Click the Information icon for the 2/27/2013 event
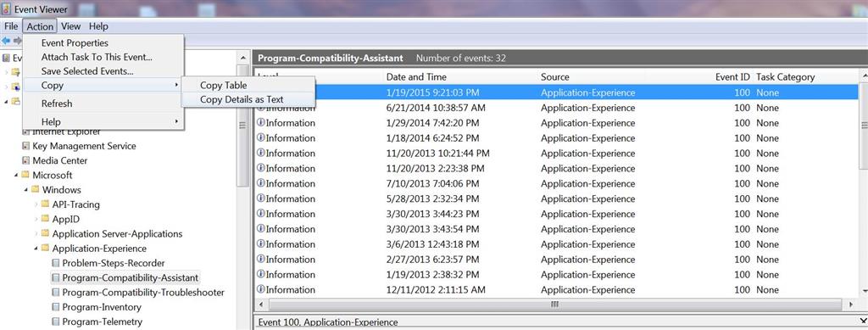 pos(261,259)
